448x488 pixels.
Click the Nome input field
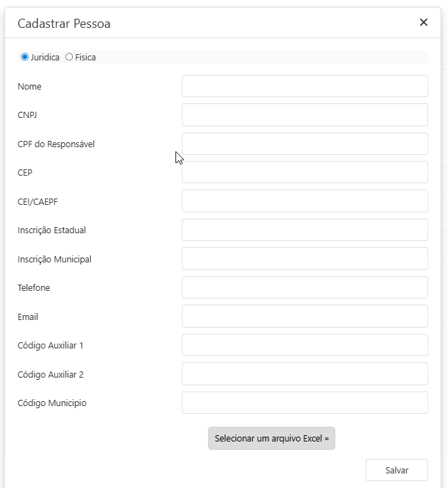click(x=304, y=86)
